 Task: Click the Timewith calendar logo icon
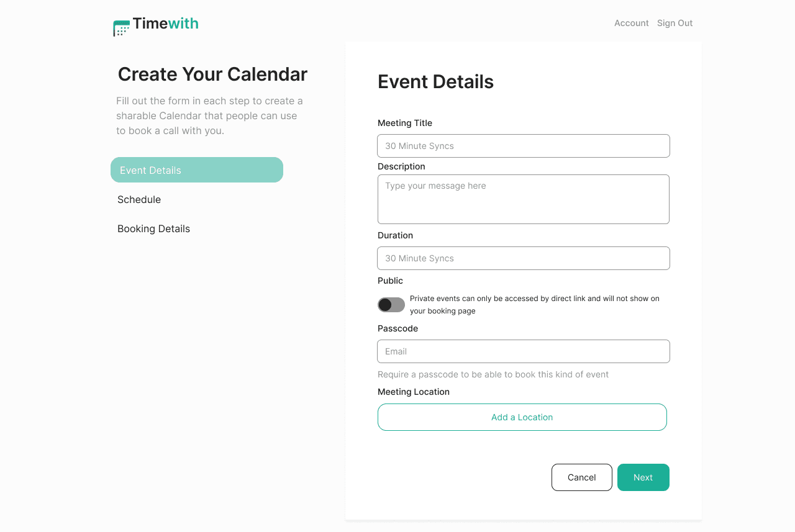tap(121, 28)
